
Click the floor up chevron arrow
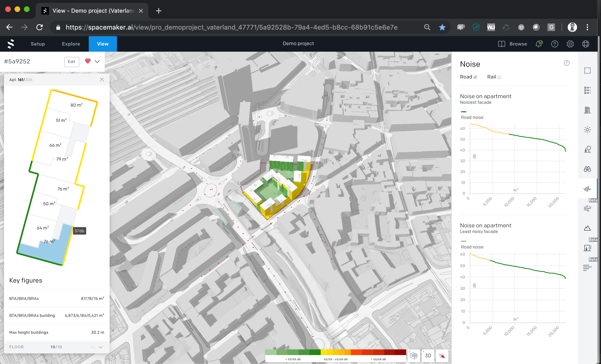click(x=93, y=347)
